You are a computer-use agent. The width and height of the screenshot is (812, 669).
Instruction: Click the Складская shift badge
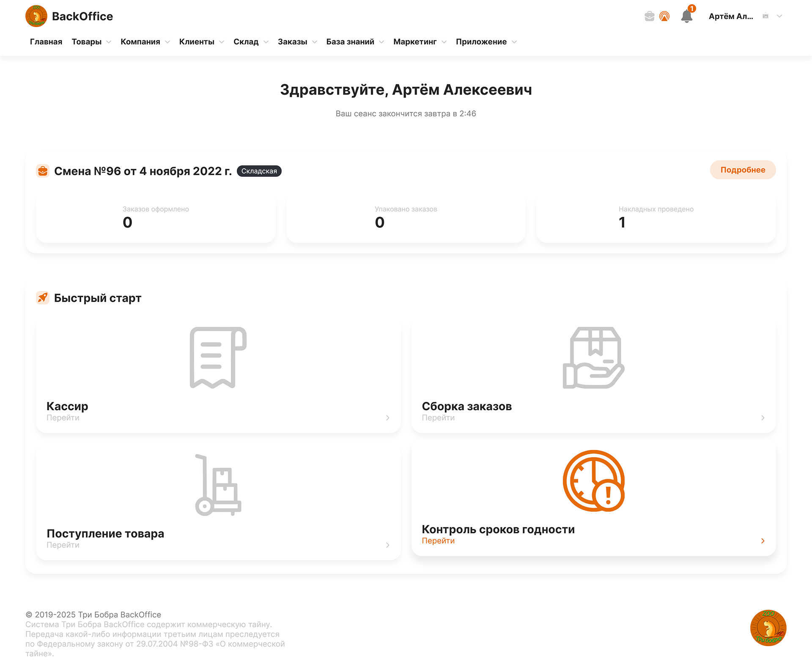coord(259,171)
